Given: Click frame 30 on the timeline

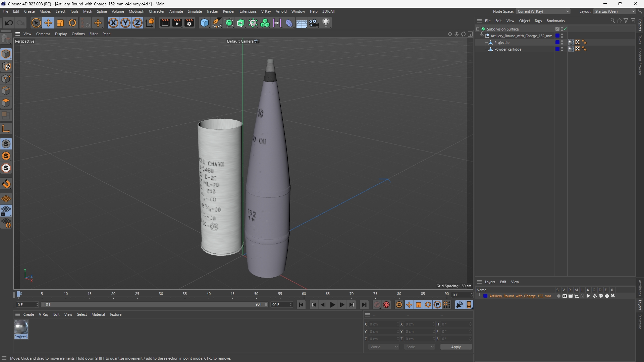Looking at the screenshot, I should tap(161, 294).
